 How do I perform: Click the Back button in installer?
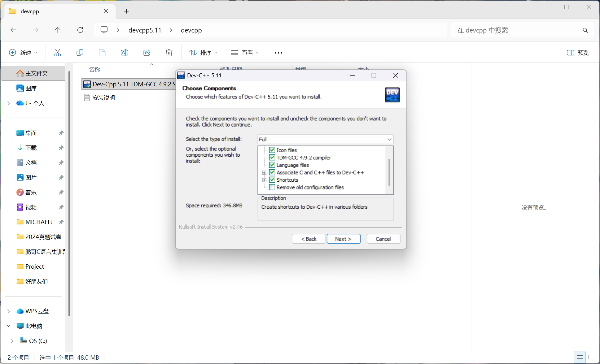coord(309,239)
